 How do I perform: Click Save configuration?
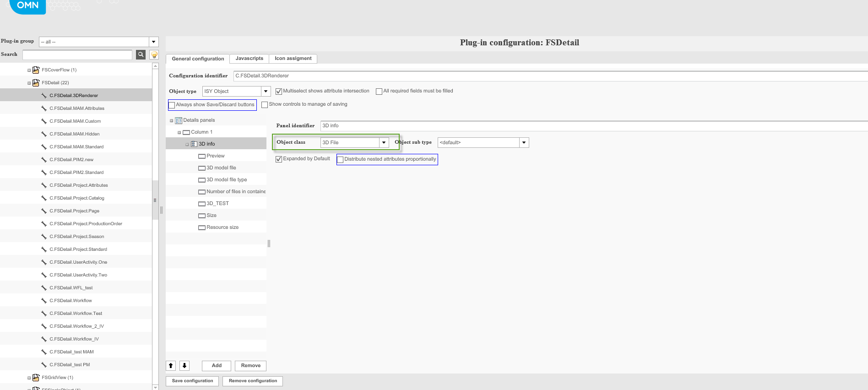[193, 381]
